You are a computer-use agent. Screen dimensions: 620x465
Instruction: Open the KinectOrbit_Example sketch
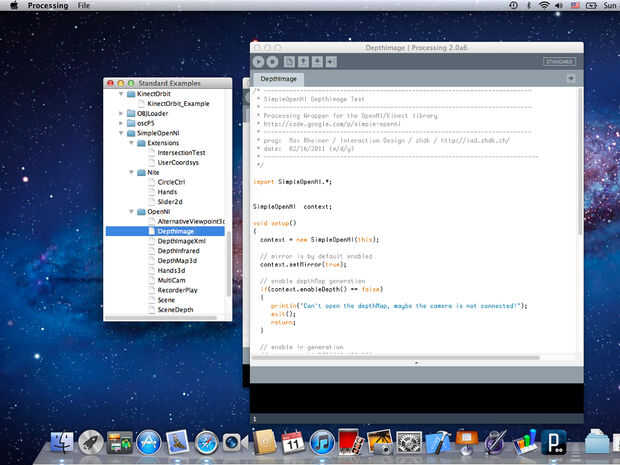coord(180,103)
